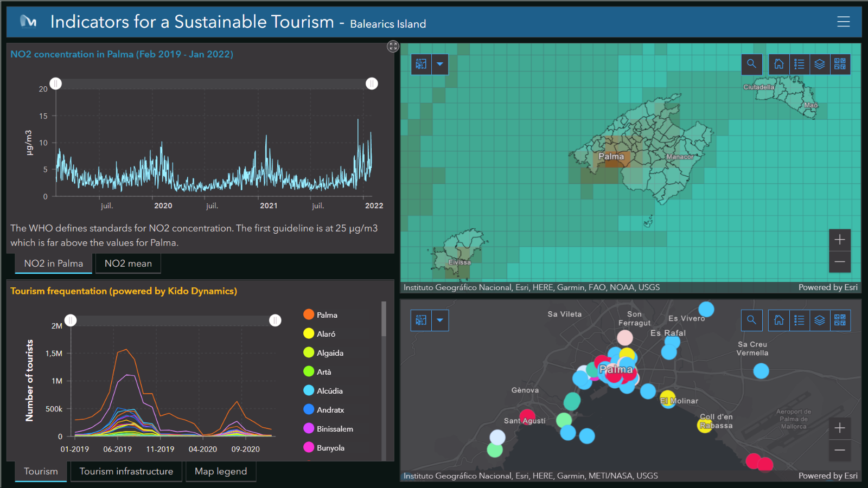
Task: Open selection tool dropdown on Palma map
Action: tap(440, 320)
